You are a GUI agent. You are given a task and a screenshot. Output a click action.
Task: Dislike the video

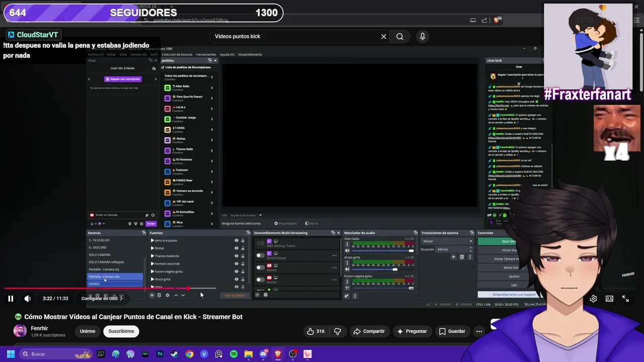pos(338,331)
